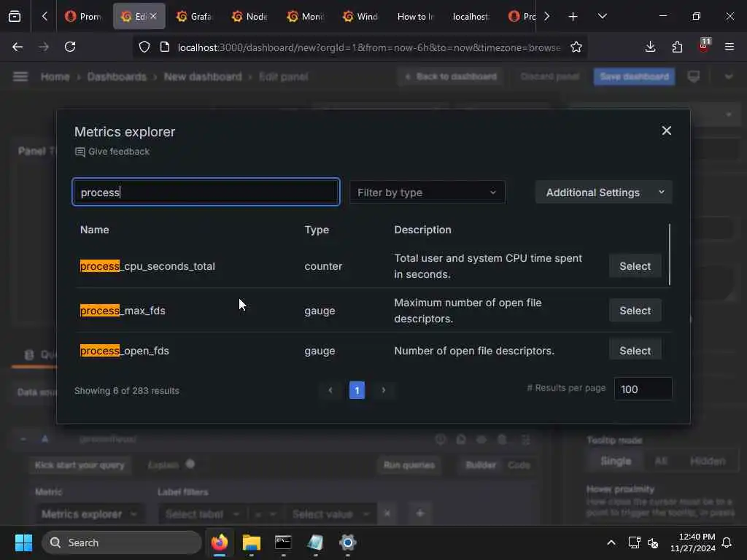Close the Metrics explorer dialog

(666, 131)
